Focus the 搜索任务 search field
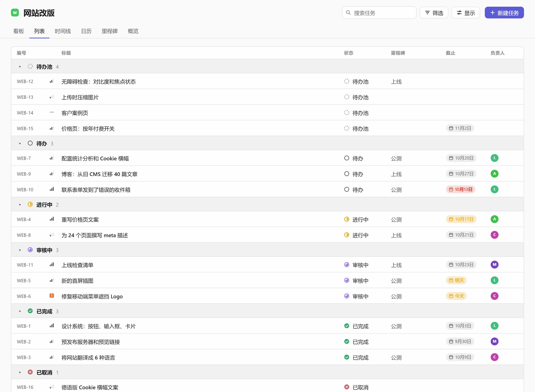535x392 pixels. [x=379, y=13]
